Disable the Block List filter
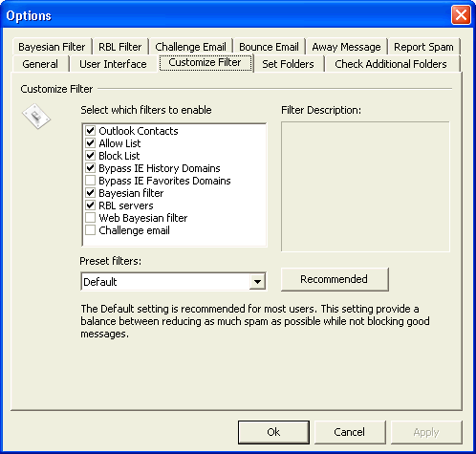The width and height of the screenshot is (476, 454). (91, 155)
